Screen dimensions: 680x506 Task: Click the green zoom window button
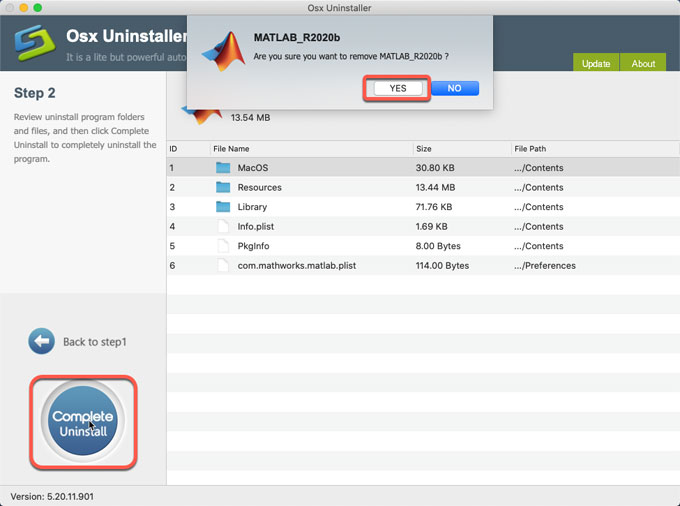[x=38, y=8]
